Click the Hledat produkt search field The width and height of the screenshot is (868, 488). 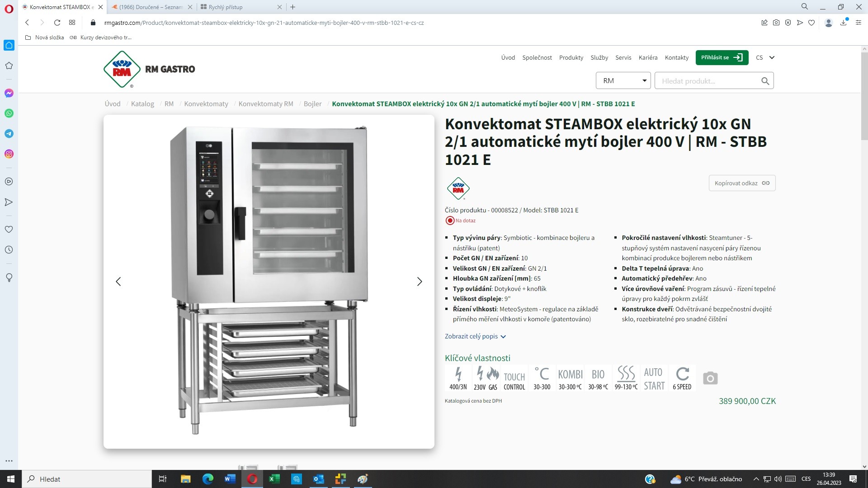click(x=708, y=81)
